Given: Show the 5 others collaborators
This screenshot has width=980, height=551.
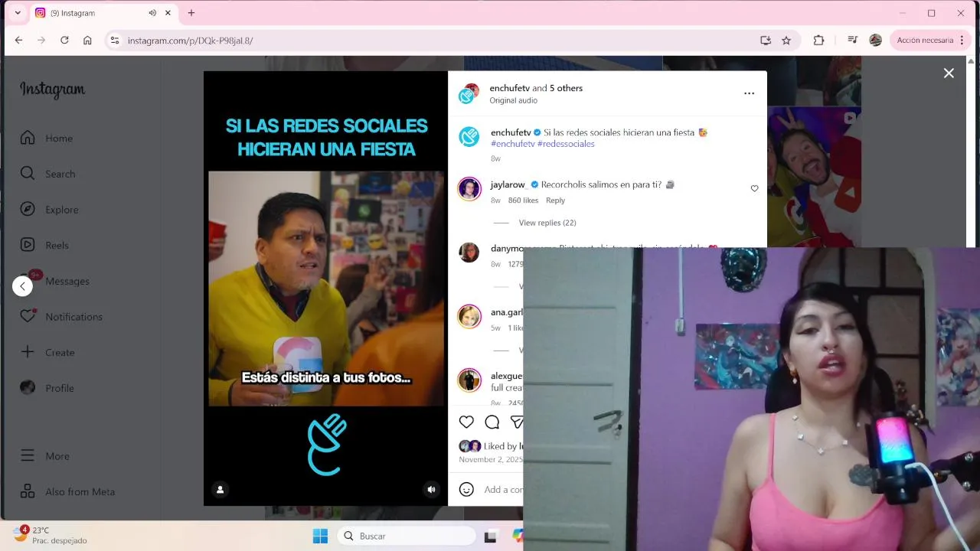Looking at the screenshot, I should click(566, 88).
